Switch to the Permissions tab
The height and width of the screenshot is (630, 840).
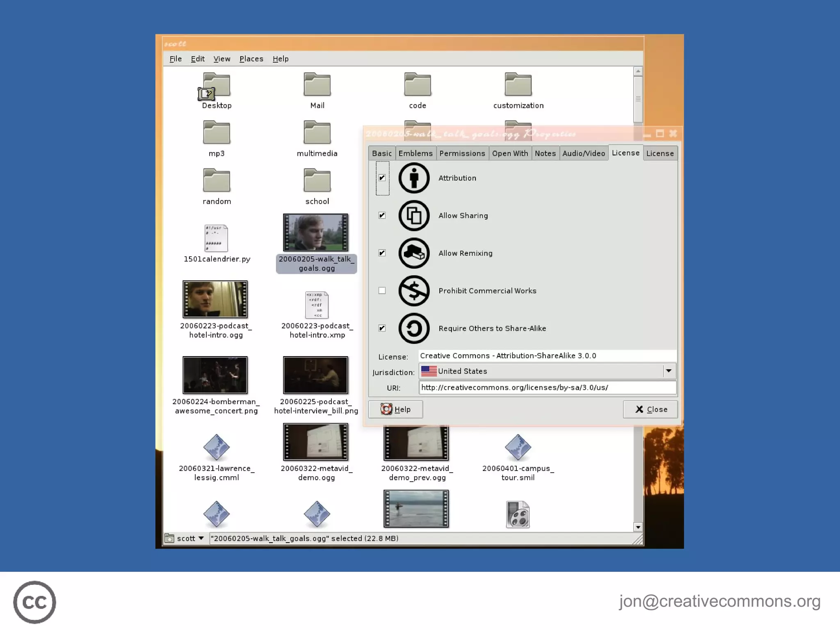pyautogui.click(x=462, y=153)
